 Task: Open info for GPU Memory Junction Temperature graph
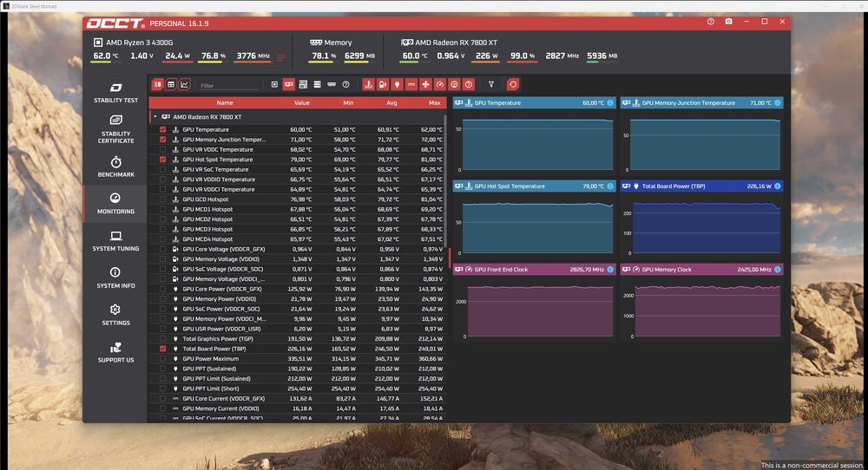[778, 103]
